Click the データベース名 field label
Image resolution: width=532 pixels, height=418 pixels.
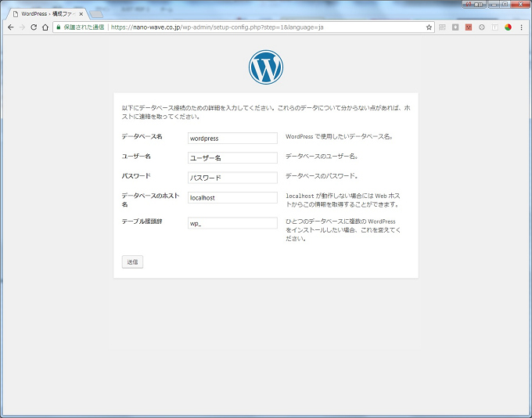pyautogui.click(x=142, y=136)
